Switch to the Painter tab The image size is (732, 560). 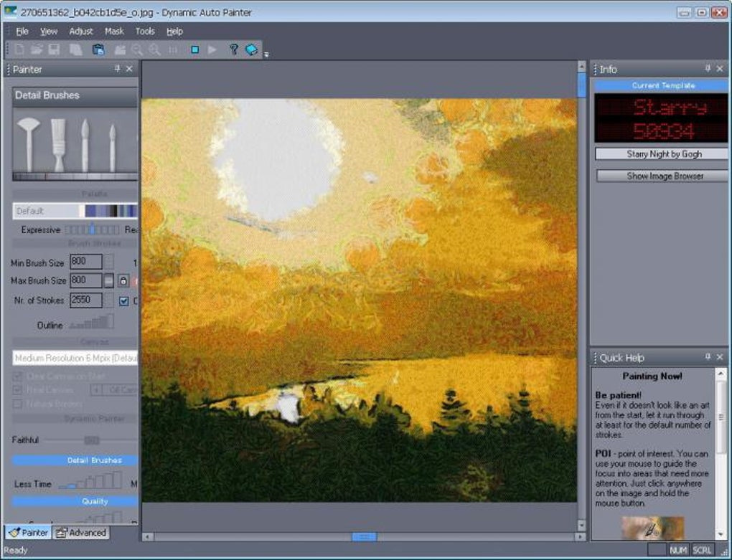(x=28, y=533)
